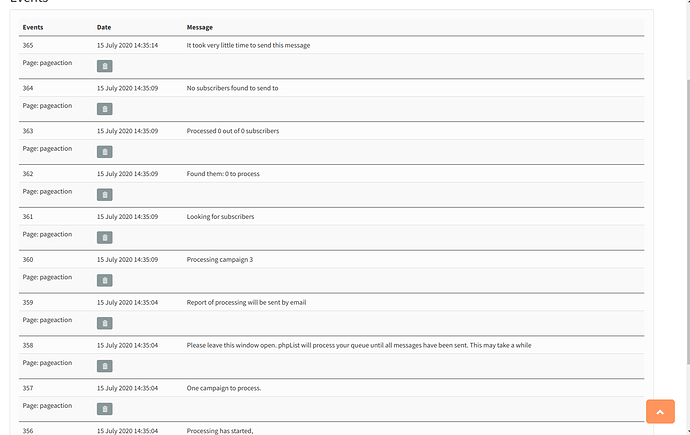Remove event 362 via trash icon

(104, 194)
